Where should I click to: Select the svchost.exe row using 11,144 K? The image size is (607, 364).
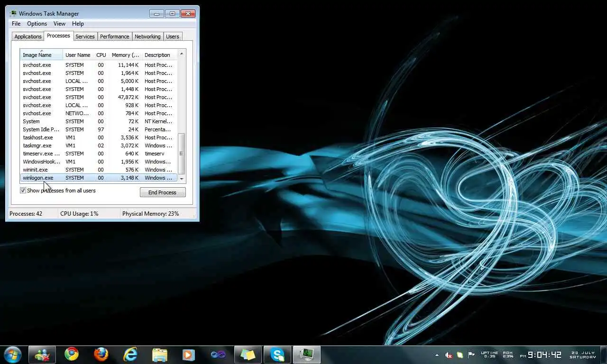99,65
